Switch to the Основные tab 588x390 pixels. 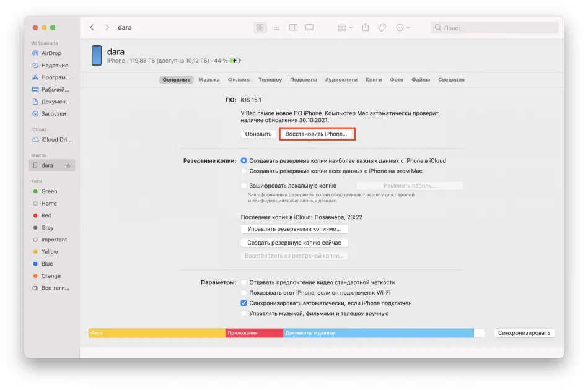pyautogui.click(x=176, y=79)
